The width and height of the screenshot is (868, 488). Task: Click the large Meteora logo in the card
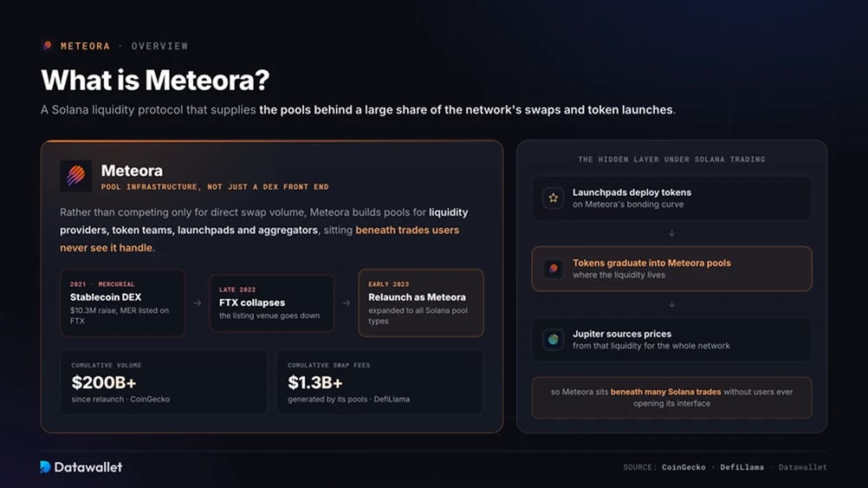pos(76,176)
